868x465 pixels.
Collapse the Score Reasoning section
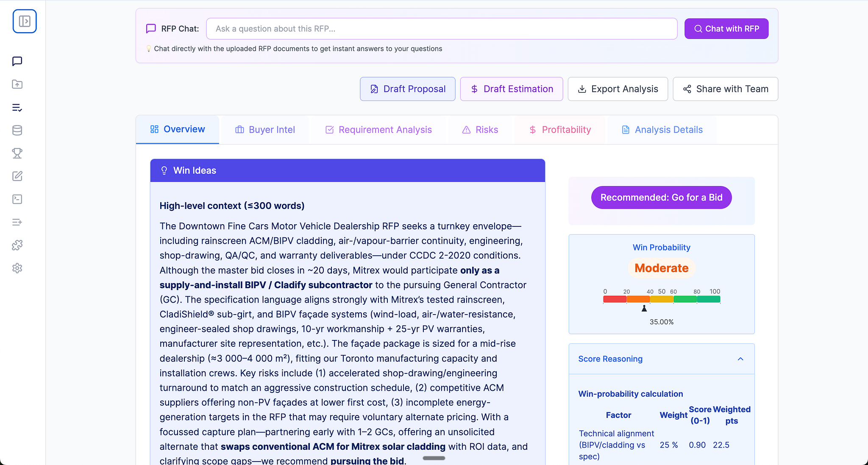pyautogui.click(x=740, y=359)
